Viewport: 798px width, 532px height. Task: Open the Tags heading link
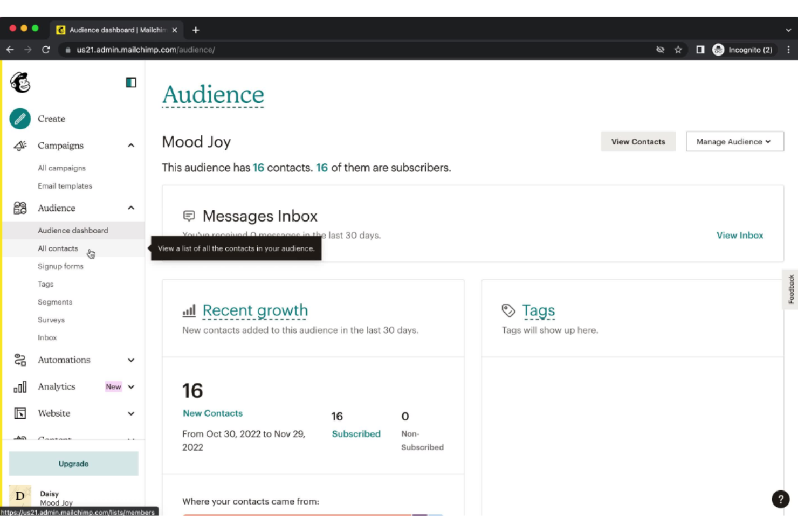[x=538, y=310]
